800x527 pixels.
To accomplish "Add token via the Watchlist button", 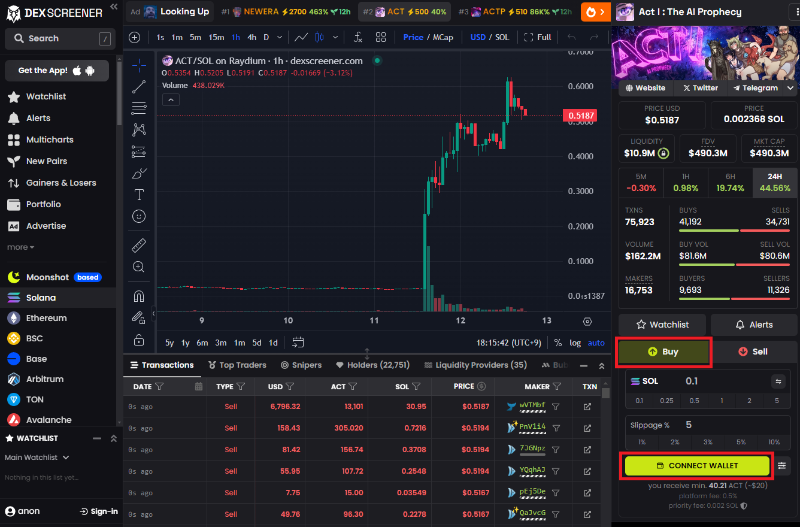I will pos(662,324).
